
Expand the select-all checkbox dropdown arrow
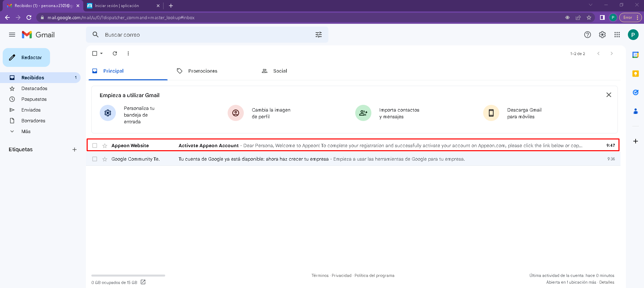pos(101,53)
